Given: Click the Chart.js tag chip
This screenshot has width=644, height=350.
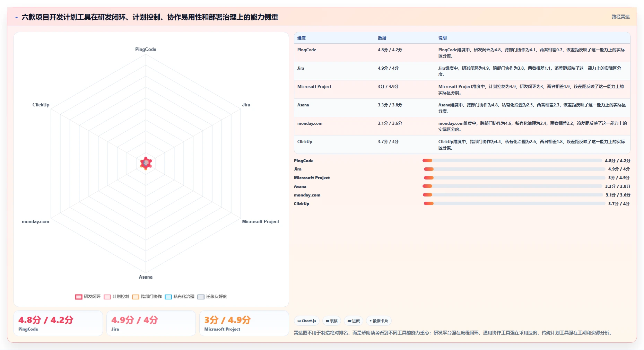Looking at the screenshot, I should 307,321.
